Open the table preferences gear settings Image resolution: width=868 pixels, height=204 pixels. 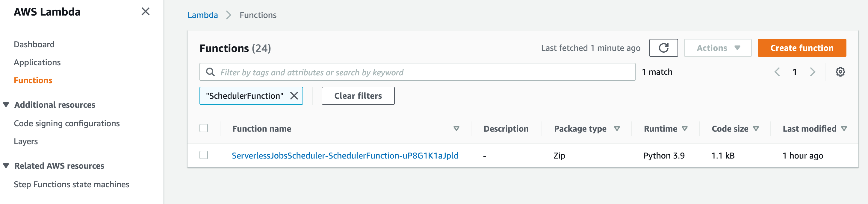840,72
